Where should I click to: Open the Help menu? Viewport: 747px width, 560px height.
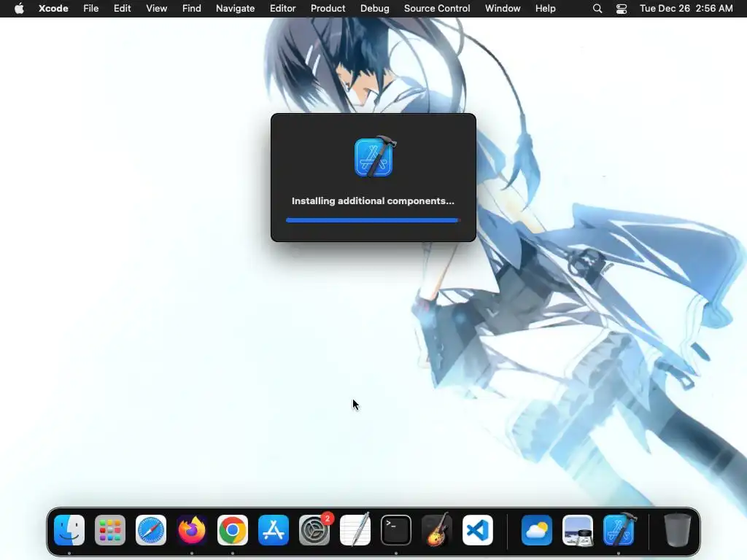[x=546, y=9]
